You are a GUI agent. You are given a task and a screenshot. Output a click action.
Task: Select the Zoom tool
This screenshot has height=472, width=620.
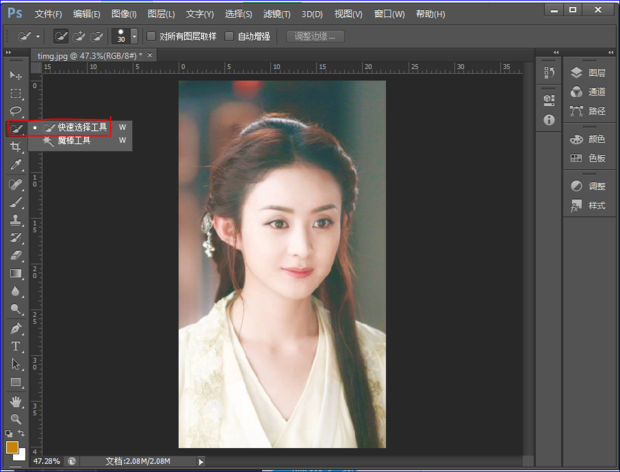pyautogui.click(x=16, y=419)
